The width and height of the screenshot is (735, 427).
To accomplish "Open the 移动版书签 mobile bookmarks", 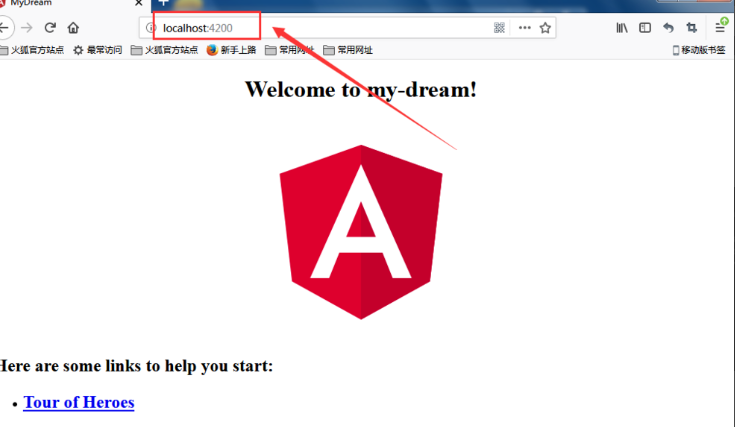I will [x=699, y=50].
